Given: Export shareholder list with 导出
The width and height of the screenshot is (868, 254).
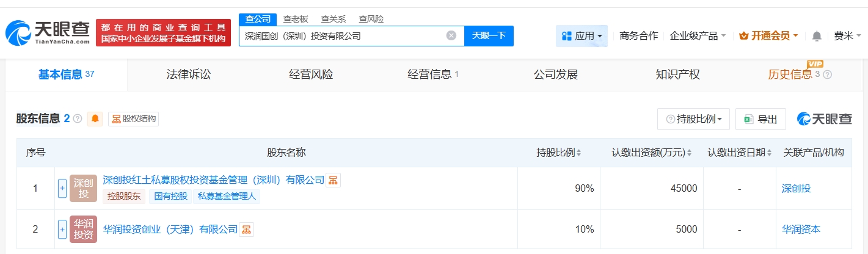Looking at the screenshot, I should 760,119.
